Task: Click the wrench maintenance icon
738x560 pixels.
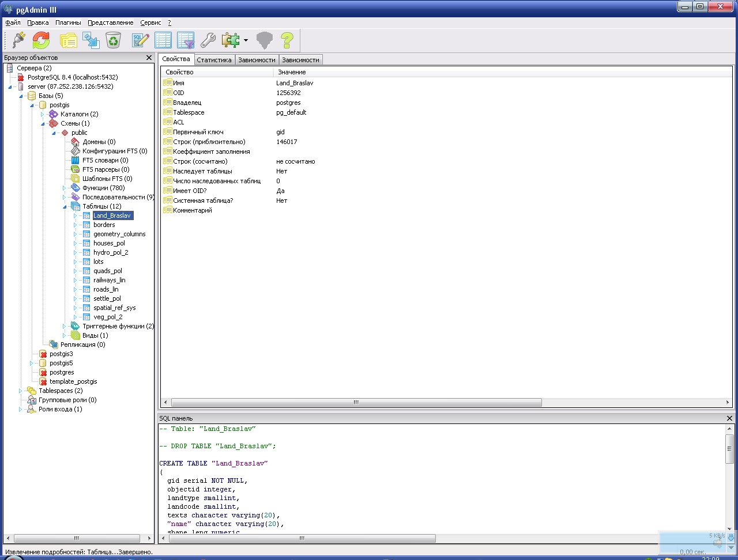Action: [x=208, y=40]
